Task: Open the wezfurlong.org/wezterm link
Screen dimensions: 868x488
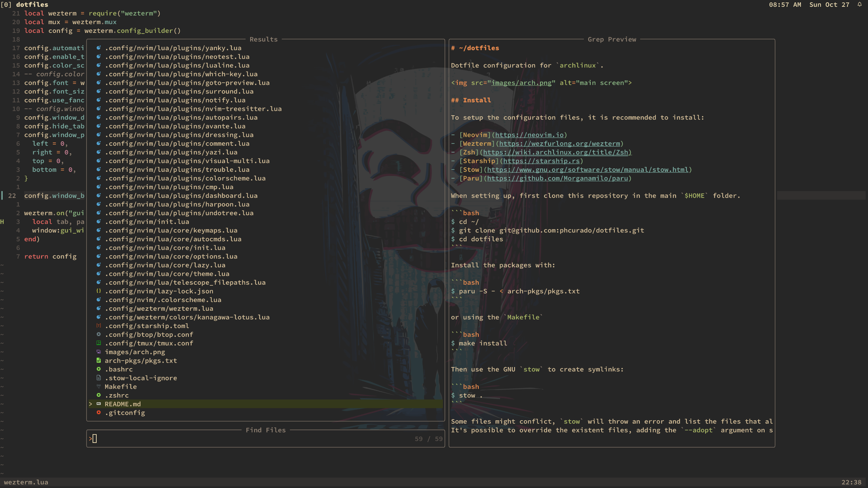Action: pyautogui.click(x=559, y=144)
